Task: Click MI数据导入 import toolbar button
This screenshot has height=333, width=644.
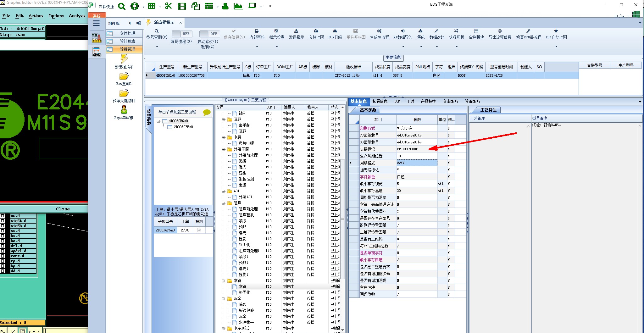Action: (x=402, y=34)
